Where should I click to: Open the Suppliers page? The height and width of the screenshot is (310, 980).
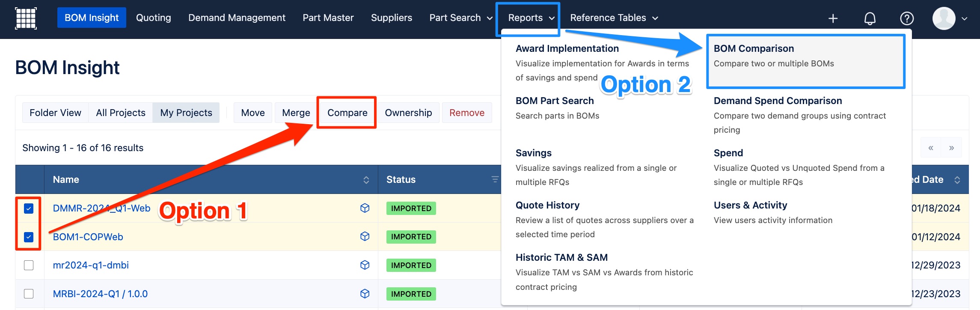392,18
